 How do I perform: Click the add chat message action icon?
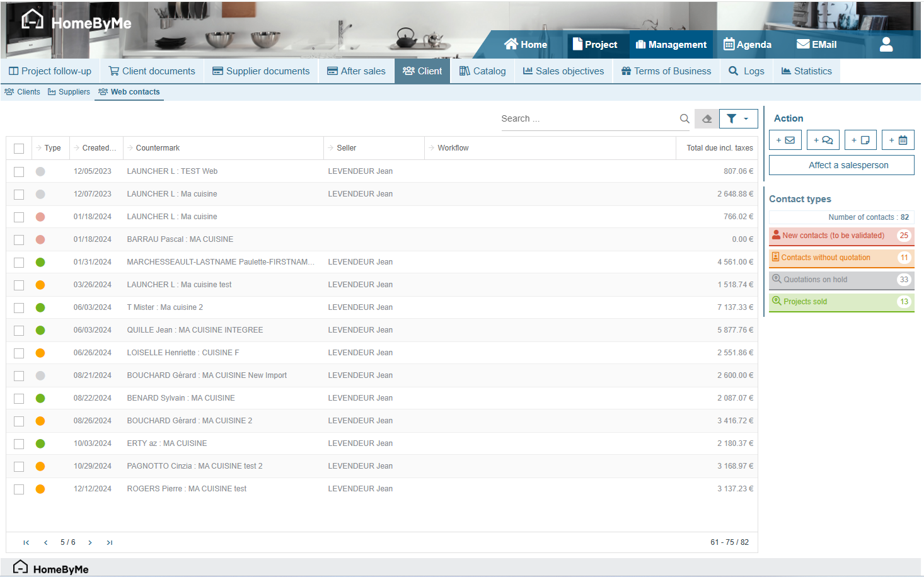(823, 140)
